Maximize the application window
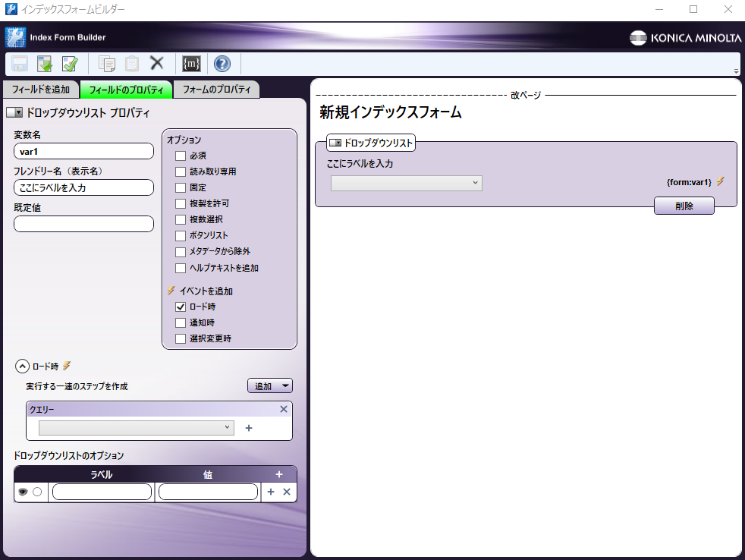Screen dimensions: 745x560 click(x=693, y=10)
